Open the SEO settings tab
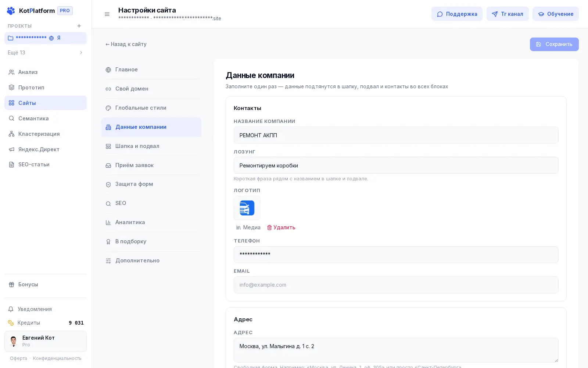The image size is (588, 368). 151,203
